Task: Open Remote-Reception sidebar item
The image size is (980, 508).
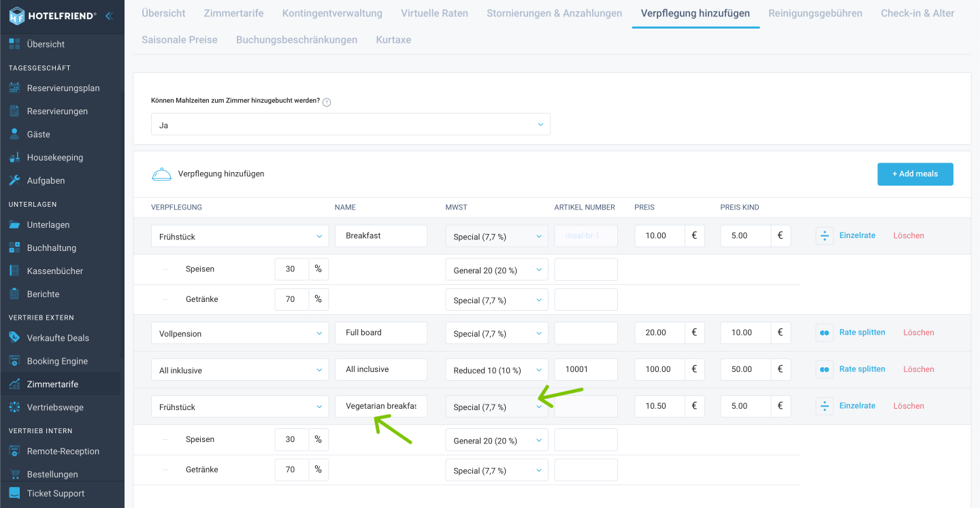Action: click(x=63, y=452)
